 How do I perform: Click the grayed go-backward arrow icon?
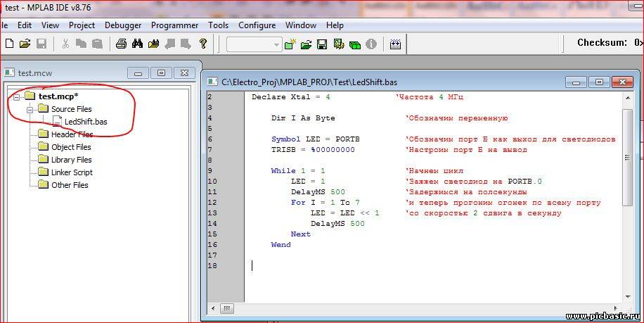click(x=169, y=44)
